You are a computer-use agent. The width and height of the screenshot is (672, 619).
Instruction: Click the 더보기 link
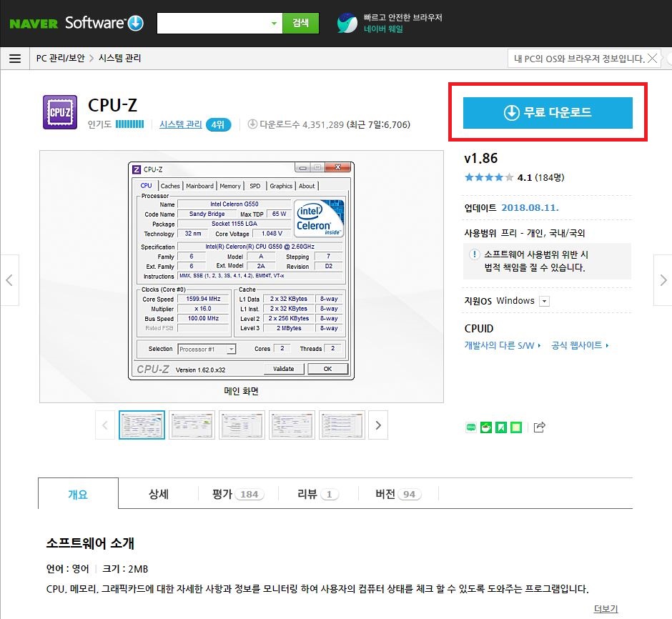pos(606,609)
